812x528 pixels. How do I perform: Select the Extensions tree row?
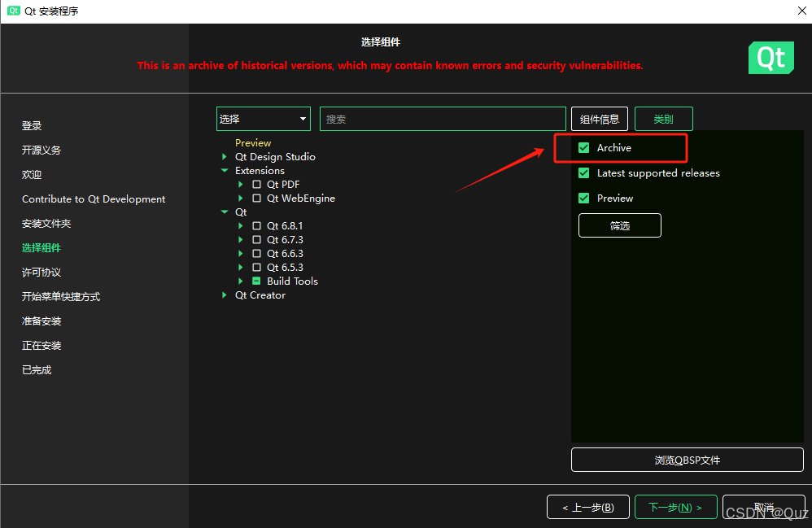pyautogui.click(x=260, y=170)
